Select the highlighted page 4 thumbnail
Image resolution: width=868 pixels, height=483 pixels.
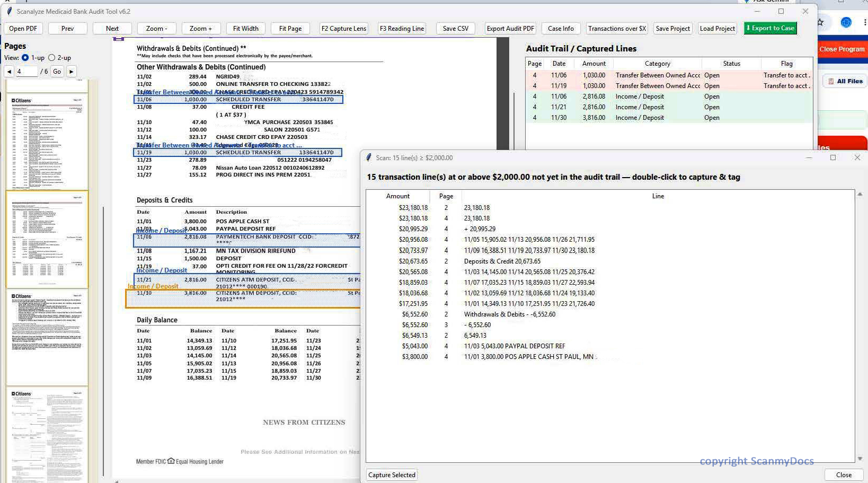(47, 240)
